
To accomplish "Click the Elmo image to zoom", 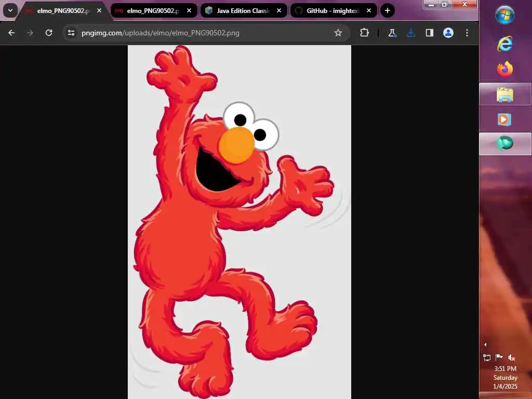I will point(239,222).
